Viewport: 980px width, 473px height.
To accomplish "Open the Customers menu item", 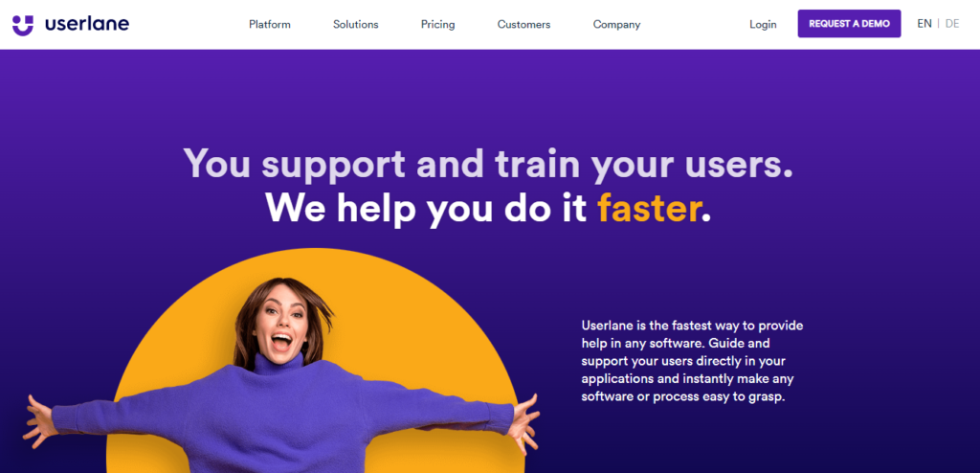I will (x=523, y=24).
